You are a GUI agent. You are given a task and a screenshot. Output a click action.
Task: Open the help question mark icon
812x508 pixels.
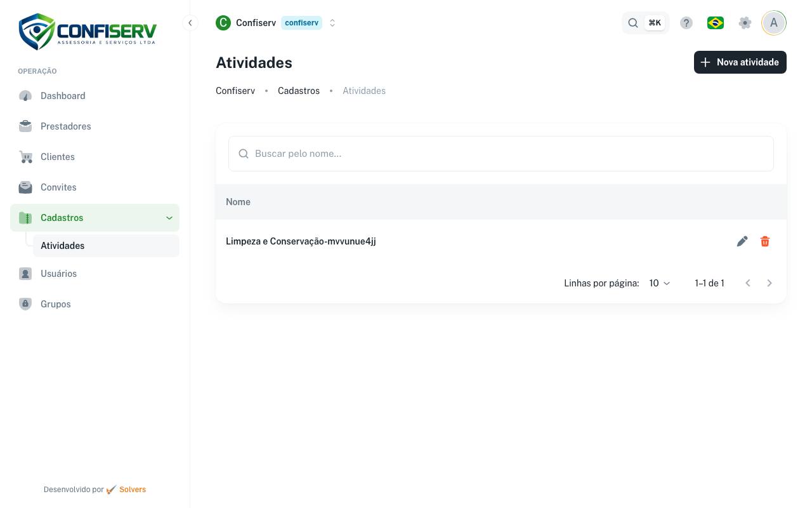686,23
